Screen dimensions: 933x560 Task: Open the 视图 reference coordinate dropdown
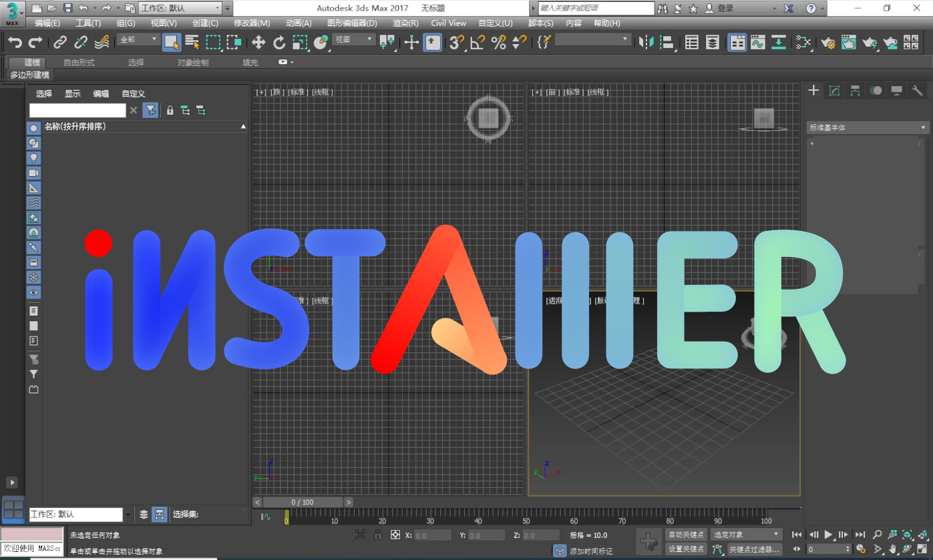pos(354,40)
